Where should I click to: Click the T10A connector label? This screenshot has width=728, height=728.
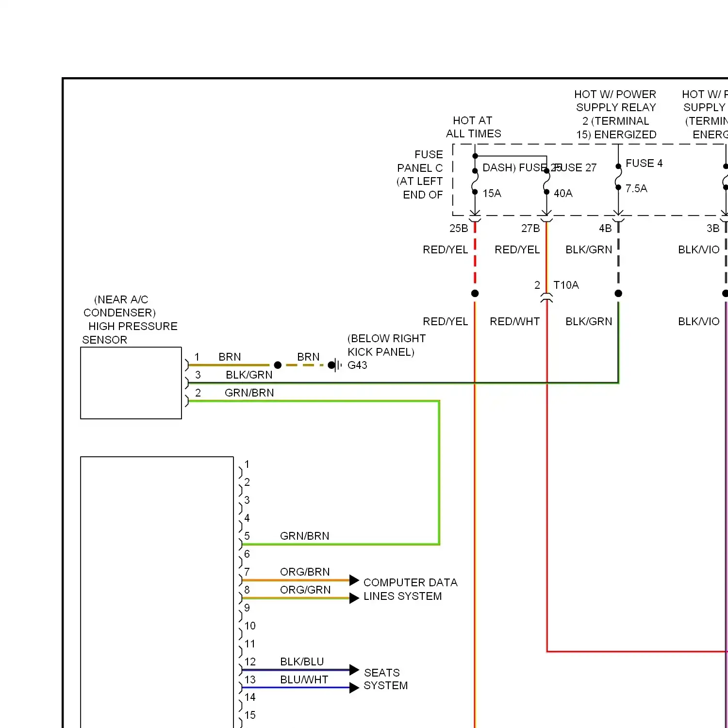tap(566, 285)
